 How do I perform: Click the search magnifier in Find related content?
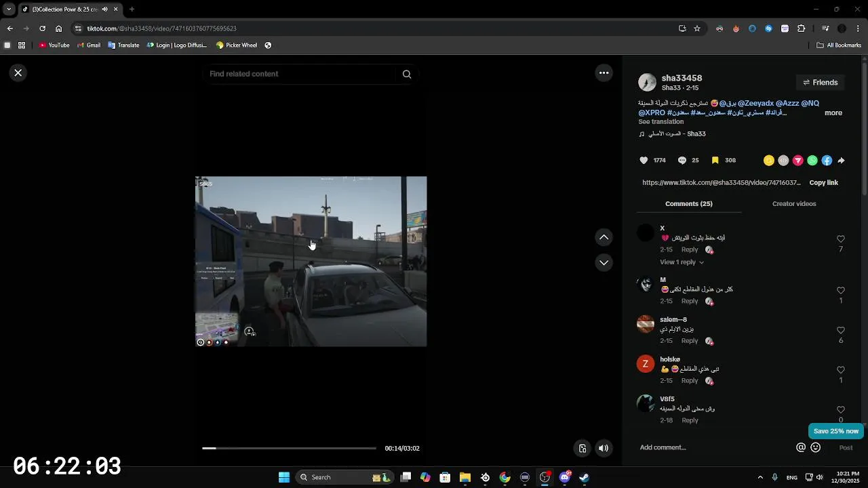(407, 74)
